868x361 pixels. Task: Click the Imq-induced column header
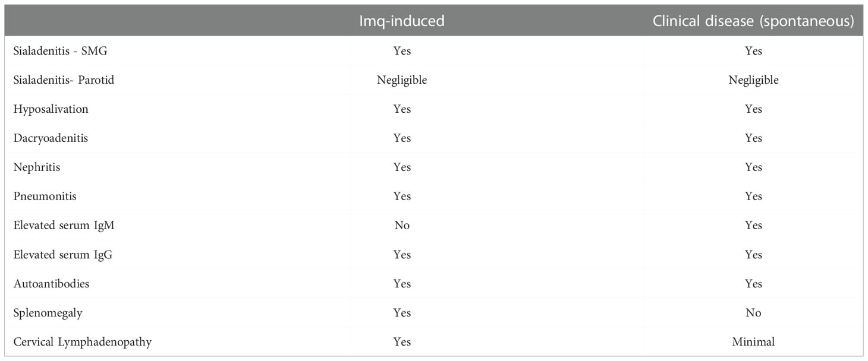click(401, 21)
